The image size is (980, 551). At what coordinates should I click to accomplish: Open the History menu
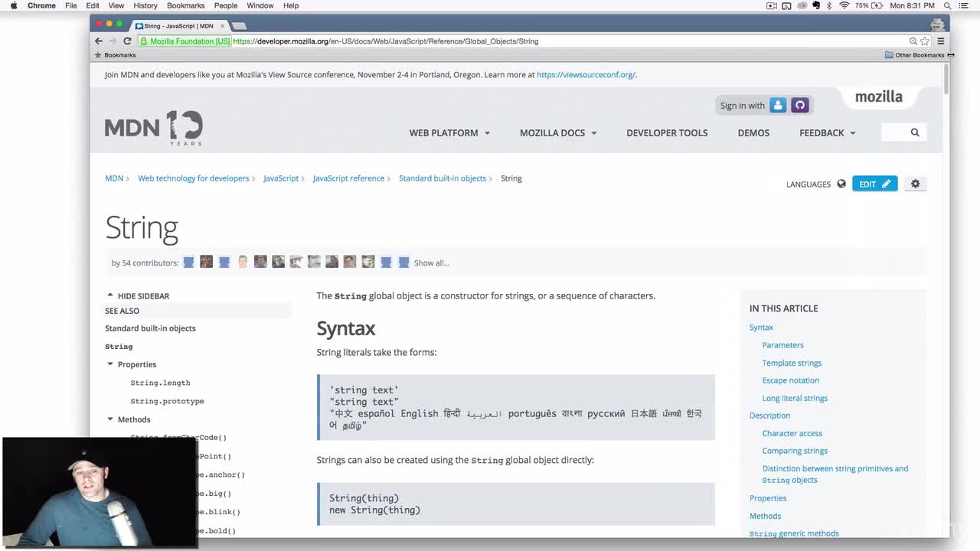pyautogui.click(x=145, y=5)
